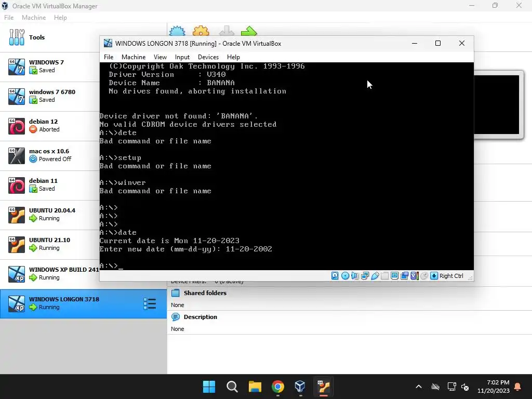Minimize the WINDOWS LONGON 3718 VM window
This screenshot has height=399, width=532.
(415, 44)
